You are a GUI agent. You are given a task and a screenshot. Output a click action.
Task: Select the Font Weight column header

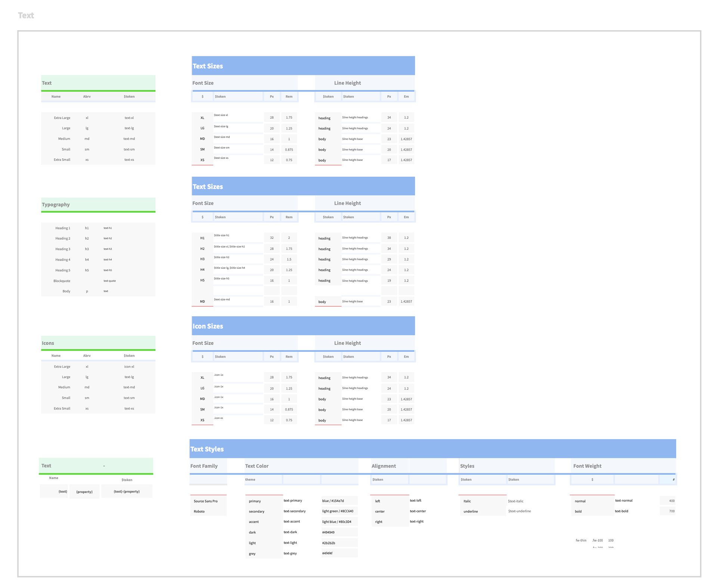587,466
